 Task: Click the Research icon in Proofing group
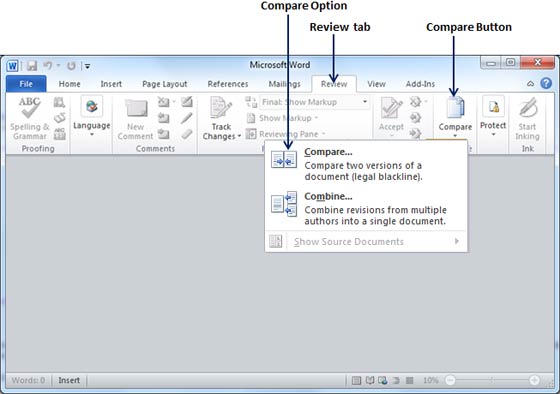click(59, 103)
